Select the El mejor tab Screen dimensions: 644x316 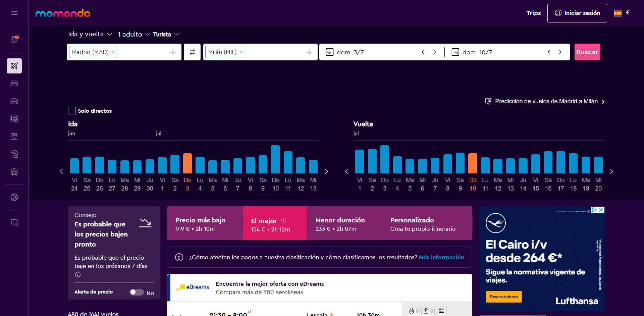(275, 223)
